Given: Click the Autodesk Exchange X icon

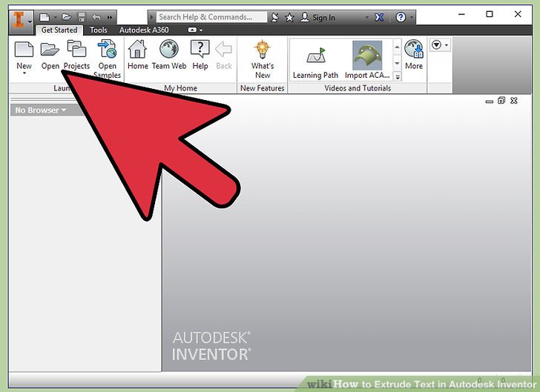Looking at the screenshot, I should [x=379, y=17].
